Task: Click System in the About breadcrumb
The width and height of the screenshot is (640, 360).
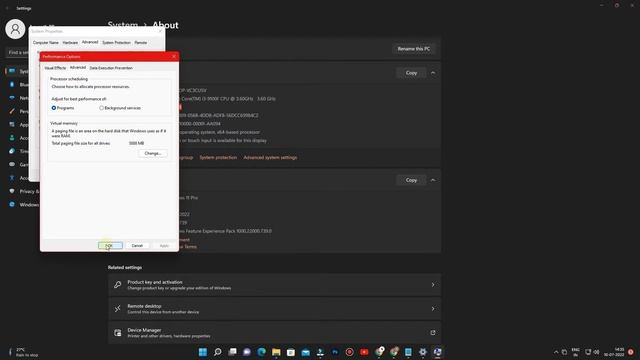Action: [x=123, y=25]
